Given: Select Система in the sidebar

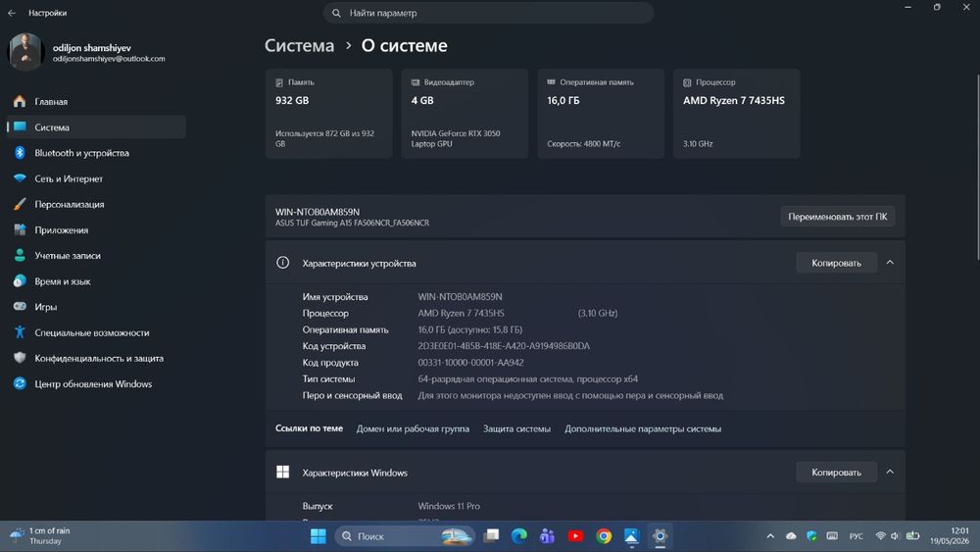Looking at the screenshot, I should click(96, 126).
